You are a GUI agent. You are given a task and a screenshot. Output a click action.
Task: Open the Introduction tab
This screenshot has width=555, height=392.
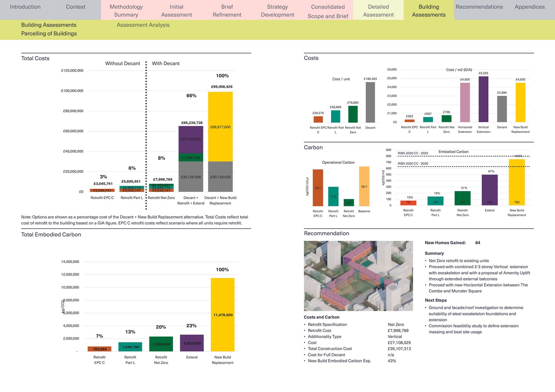pyautogui.click(x=25, y=7)
